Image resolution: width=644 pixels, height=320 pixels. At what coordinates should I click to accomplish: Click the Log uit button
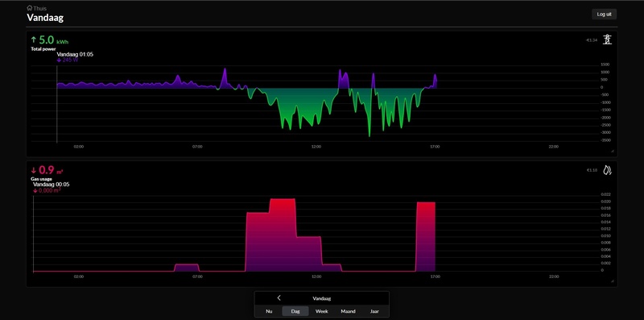604,14
